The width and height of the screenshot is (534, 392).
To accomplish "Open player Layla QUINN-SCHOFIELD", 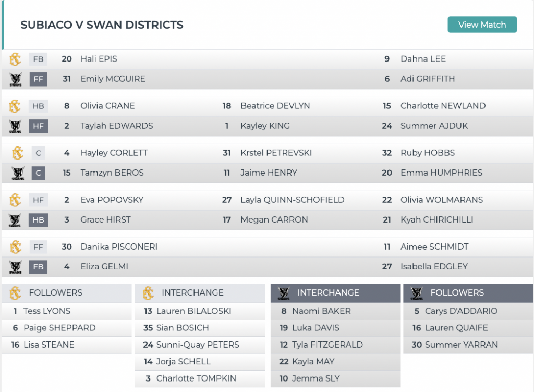I will [x=292, y=200].
